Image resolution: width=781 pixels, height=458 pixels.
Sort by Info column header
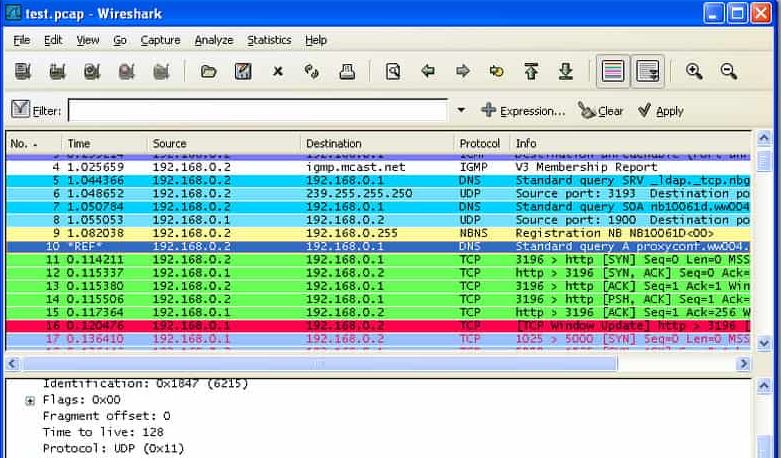pos(630,143)
